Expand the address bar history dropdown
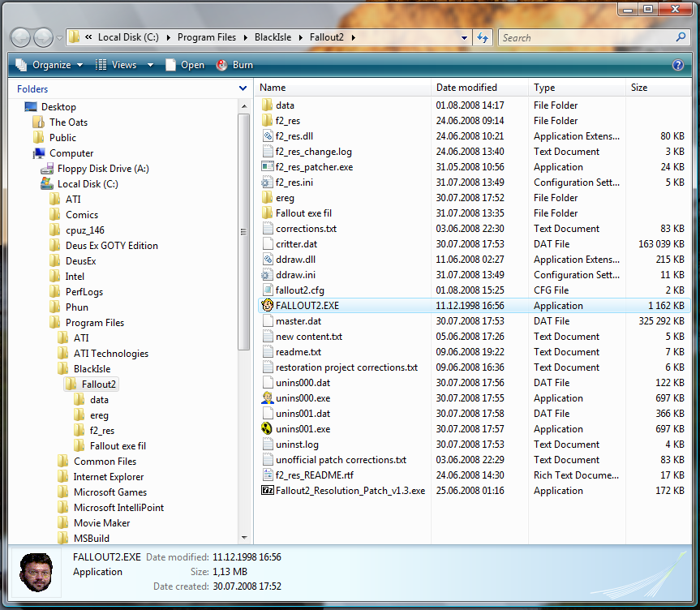Screen dimensions: 700x610 pos(464,38)
